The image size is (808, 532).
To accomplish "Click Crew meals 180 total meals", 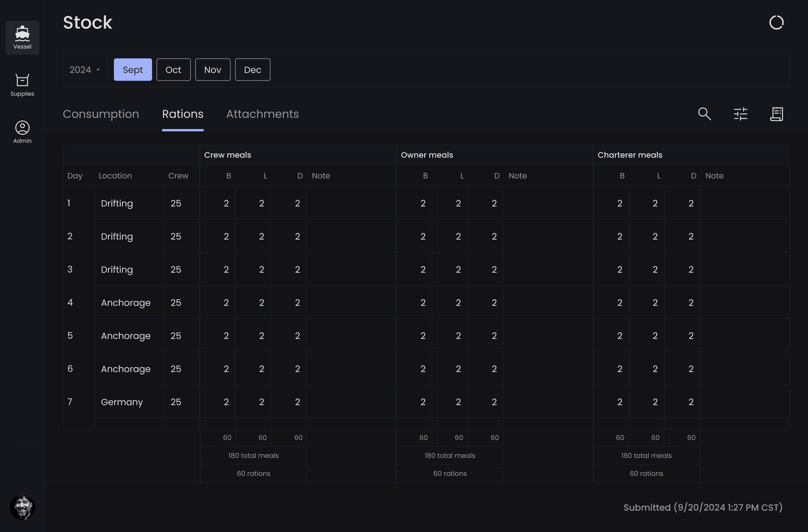I will point(253,456).
